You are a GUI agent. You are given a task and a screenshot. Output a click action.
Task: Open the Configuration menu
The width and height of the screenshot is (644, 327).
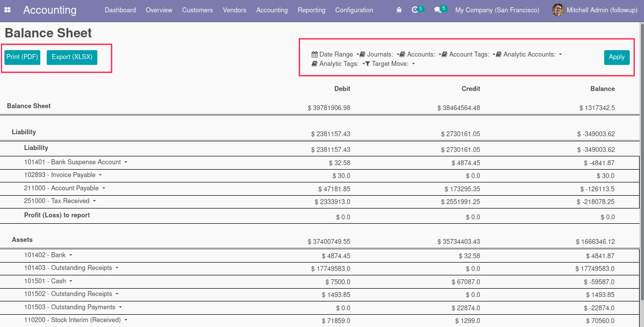tap(354, 10)
